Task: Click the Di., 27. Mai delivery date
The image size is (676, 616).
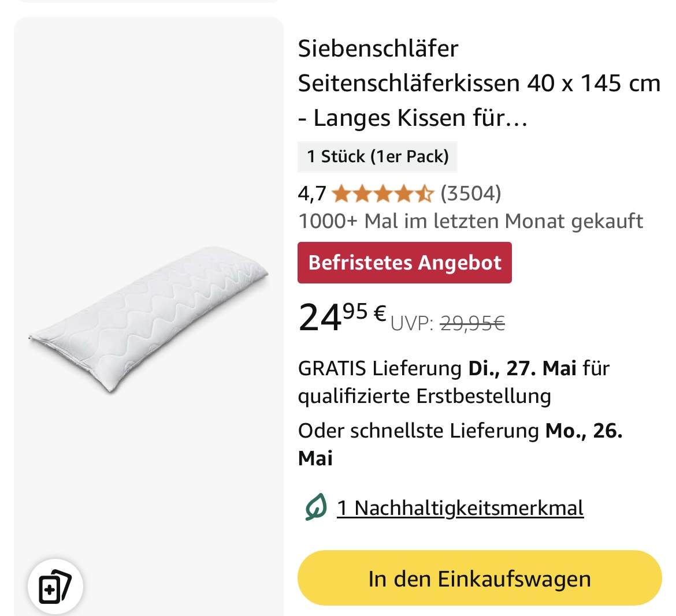Action: [522, 368]
